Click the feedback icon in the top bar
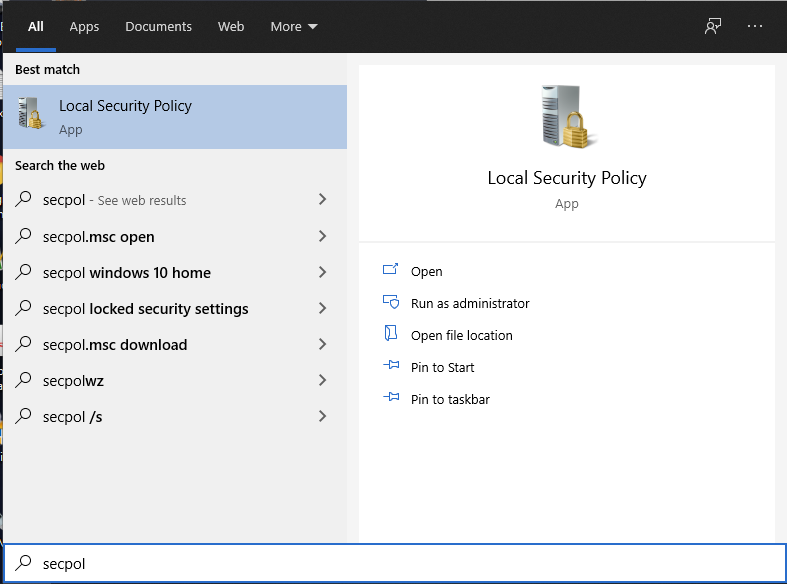Screen dimensions: 787x584 (713, 27)
